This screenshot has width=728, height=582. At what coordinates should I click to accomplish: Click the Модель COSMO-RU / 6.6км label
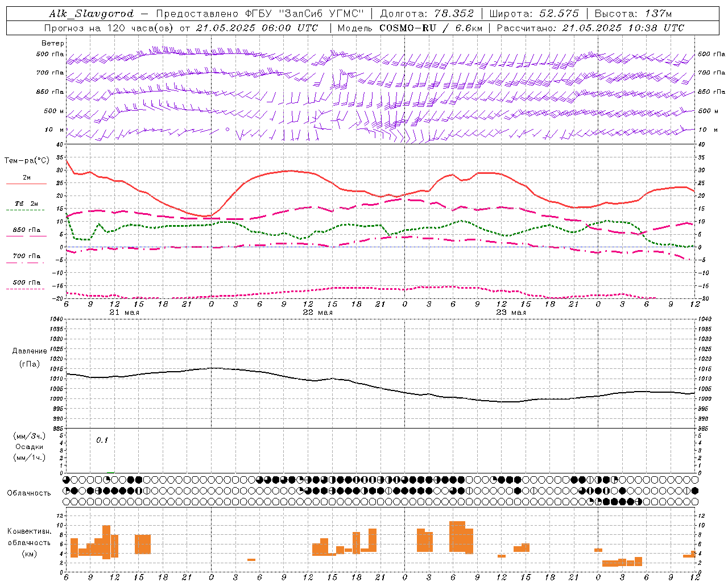click(410, 28)
